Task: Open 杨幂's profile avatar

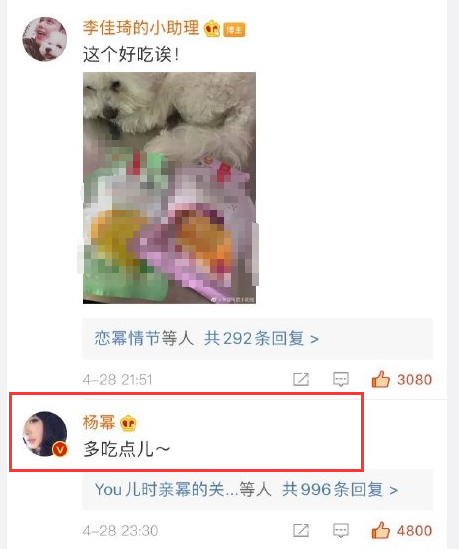Action: point(45,434)
